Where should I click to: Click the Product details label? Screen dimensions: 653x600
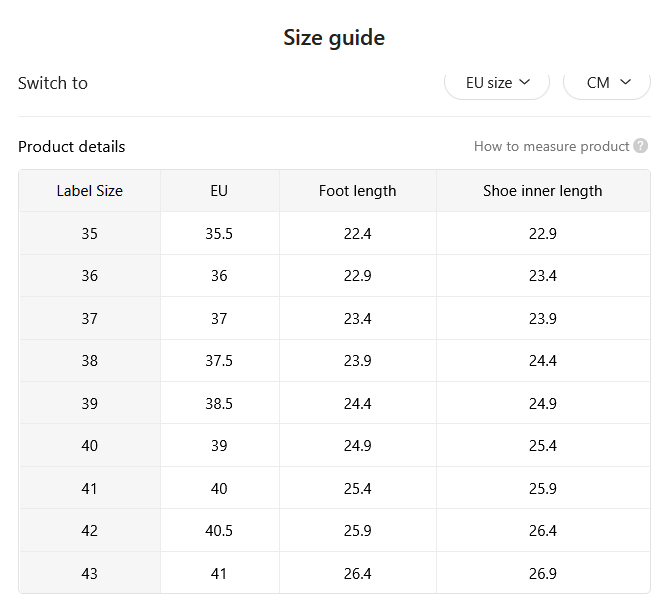72,147
